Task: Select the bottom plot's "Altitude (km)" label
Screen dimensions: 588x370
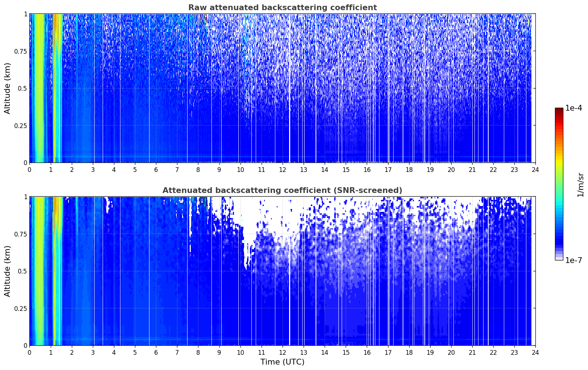Action: 8,271
